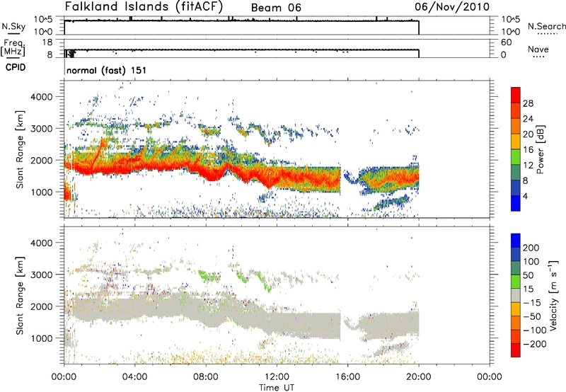The width and height of the screenshot is (566, 392).
Task: Click the left '10^5' N.Sky axis label
Action: point(43,20)
